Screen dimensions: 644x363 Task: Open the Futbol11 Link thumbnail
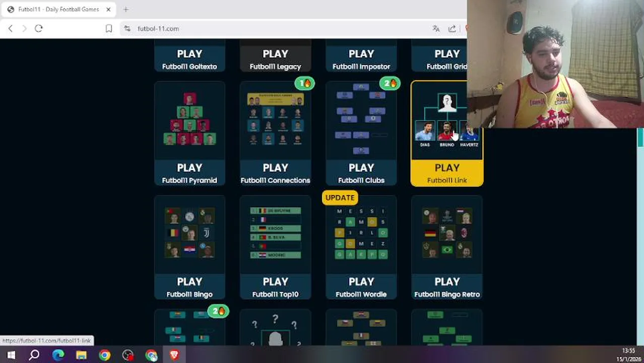point(447,120)
